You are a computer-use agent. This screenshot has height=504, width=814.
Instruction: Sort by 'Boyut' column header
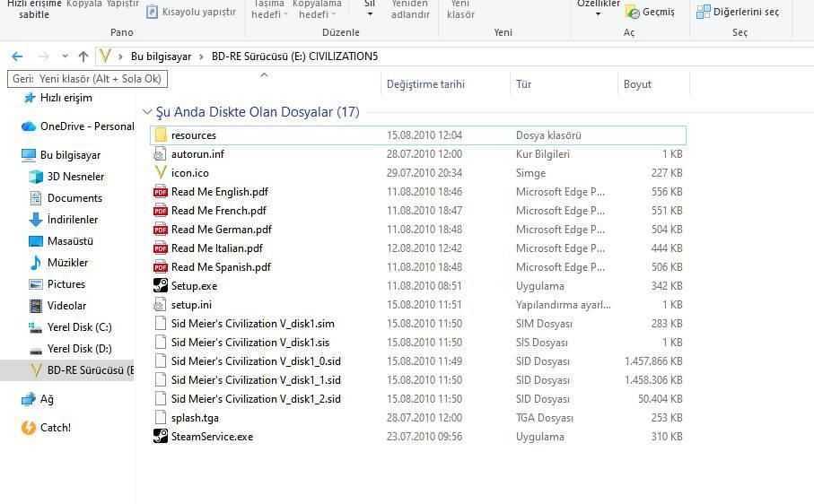click(637, 84)
